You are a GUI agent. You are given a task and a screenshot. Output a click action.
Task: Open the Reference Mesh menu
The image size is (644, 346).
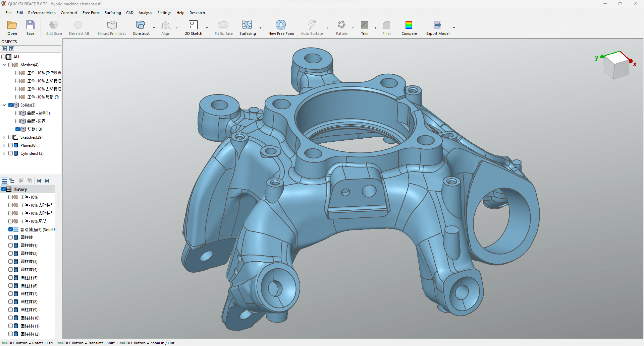[42, 13]
